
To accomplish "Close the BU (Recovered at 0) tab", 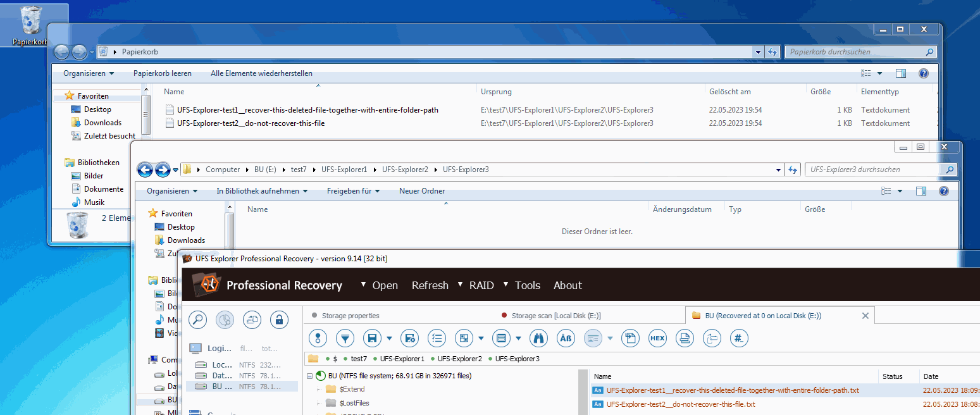I will (x=865, y=316).
